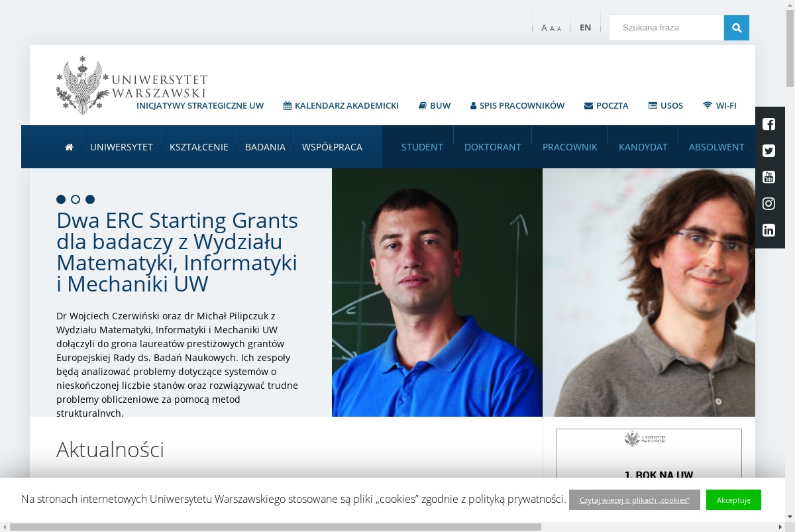This screenshot has width=795, height=532.
Task: Open the YouTube social icon
Action: tap(768, 177)
